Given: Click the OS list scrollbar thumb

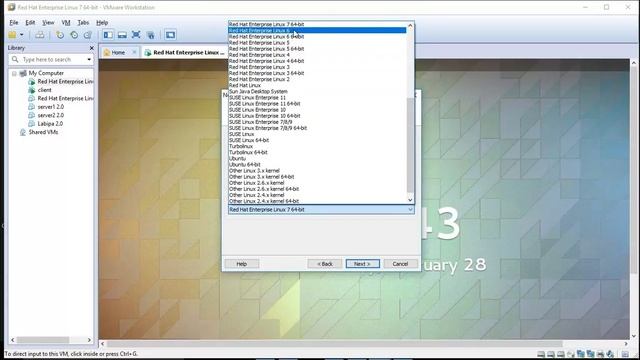Looking at the screenshot, I should point(410,145).
